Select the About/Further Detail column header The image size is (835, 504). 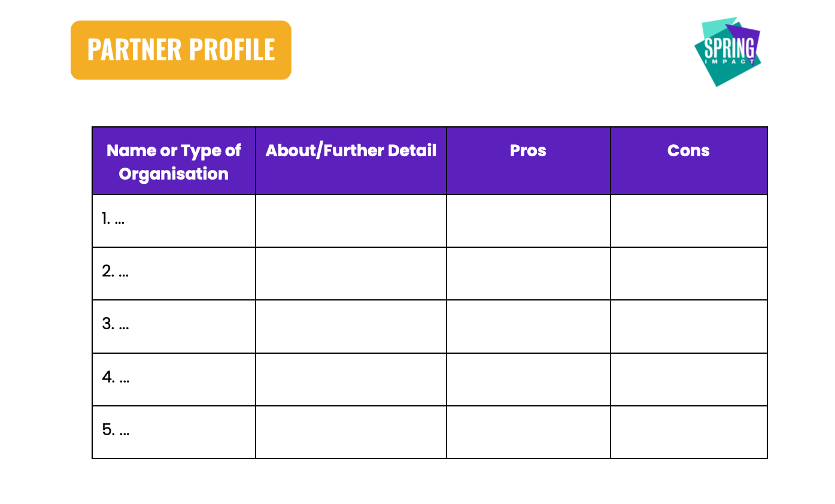click(351, 161)
